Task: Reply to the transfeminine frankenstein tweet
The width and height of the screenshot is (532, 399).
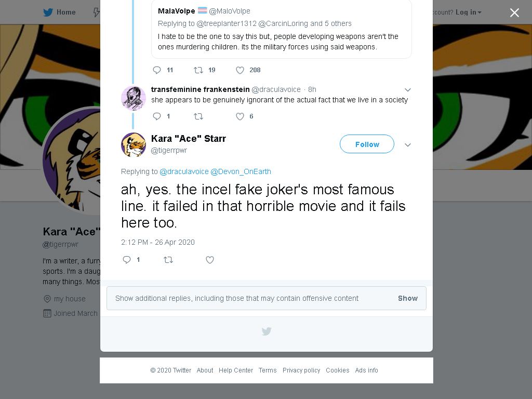Action: (157, 116)
